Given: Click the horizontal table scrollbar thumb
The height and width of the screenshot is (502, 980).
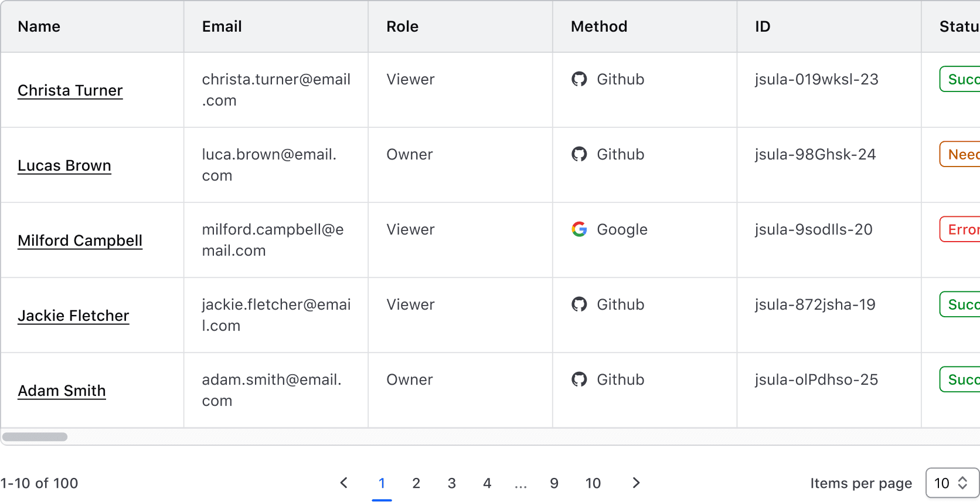Looking at the screenshot, I should (35, 437).
